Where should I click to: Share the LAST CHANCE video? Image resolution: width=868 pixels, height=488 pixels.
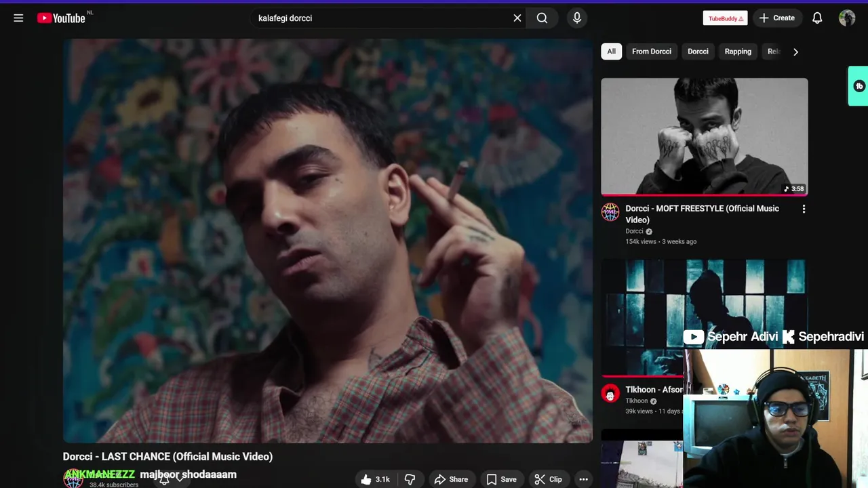tap(451, 479)
